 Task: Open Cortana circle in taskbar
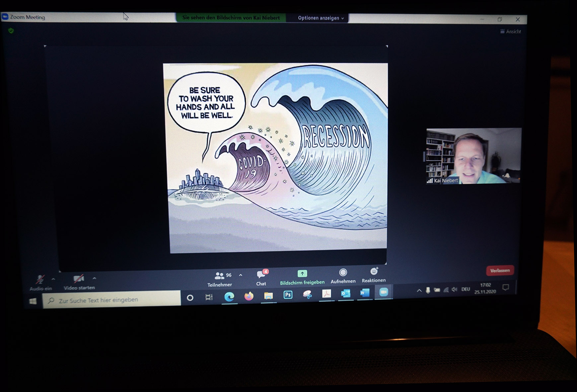(x=190, y=298)
